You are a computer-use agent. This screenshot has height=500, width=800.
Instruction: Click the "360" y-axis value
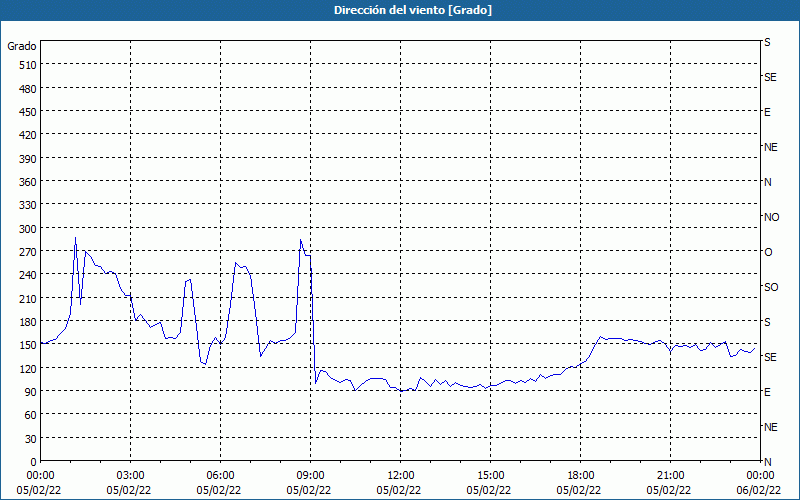click(29, 182)
